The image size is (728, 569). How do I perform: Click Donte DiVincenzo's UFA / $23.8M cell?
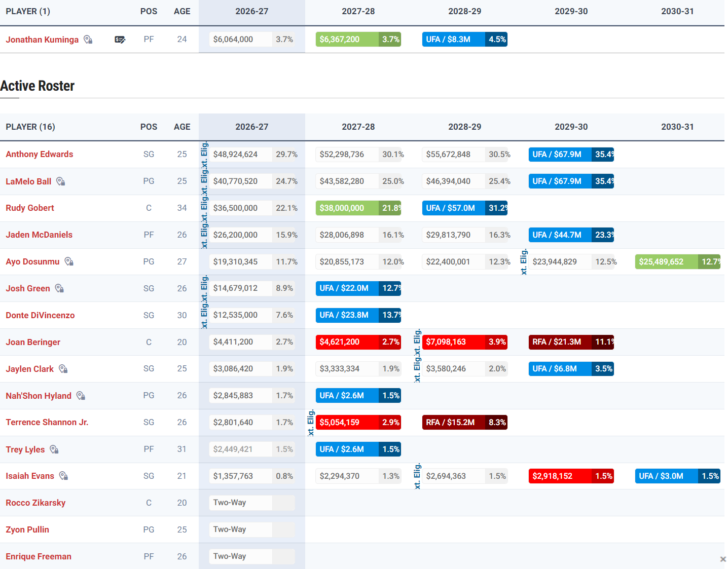tap(358, 315)
